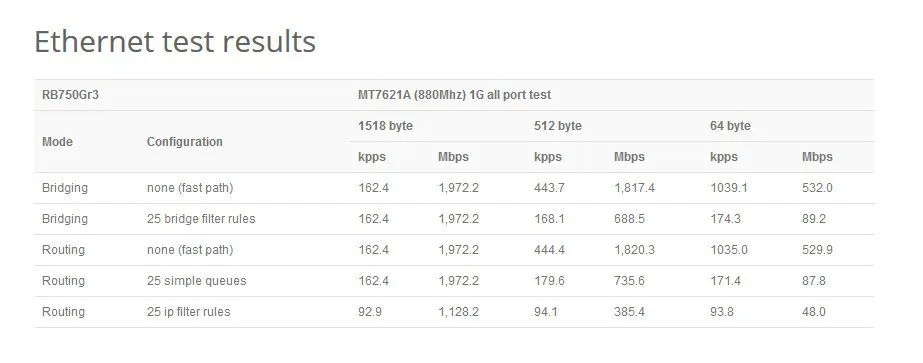Select the 688.5 Mbps bridging value

point(629,219)
